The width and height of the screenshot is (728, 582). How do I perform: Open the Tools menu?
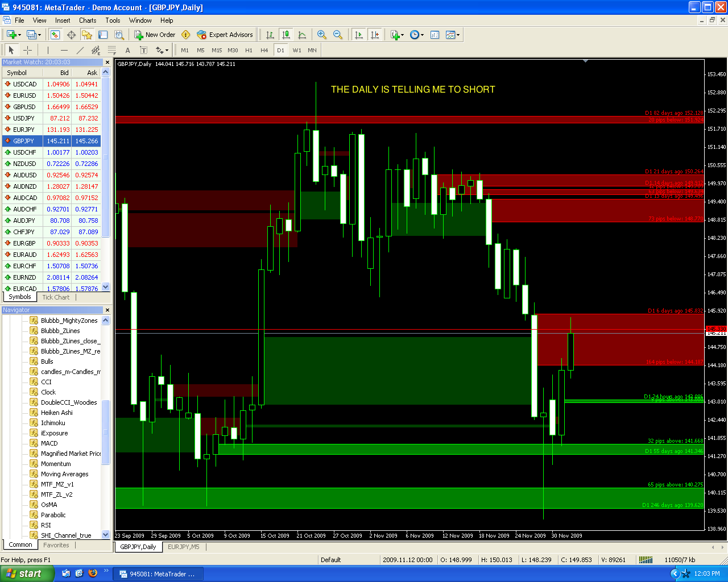113,20
